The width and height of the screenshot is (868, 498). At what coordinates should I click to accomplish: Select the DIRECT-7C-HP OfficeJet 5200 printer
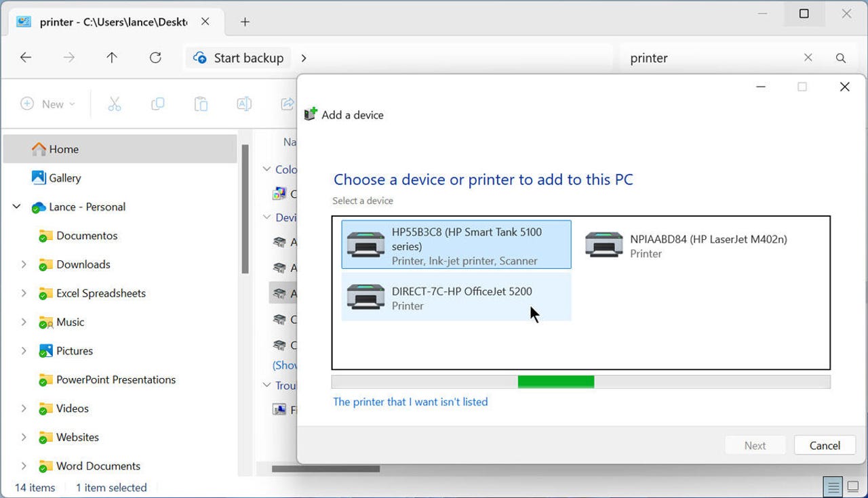[x=456, y=297]
